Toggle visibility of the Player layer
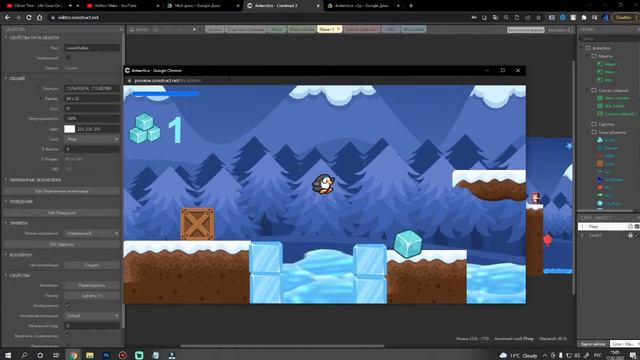640x360 pixels. click(637, 226)
